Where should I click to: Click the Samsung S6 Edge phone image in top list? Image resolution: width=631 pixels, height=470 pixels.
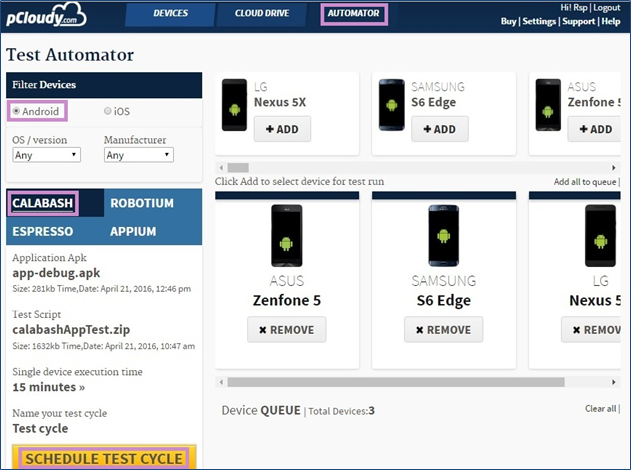point(392,105)
